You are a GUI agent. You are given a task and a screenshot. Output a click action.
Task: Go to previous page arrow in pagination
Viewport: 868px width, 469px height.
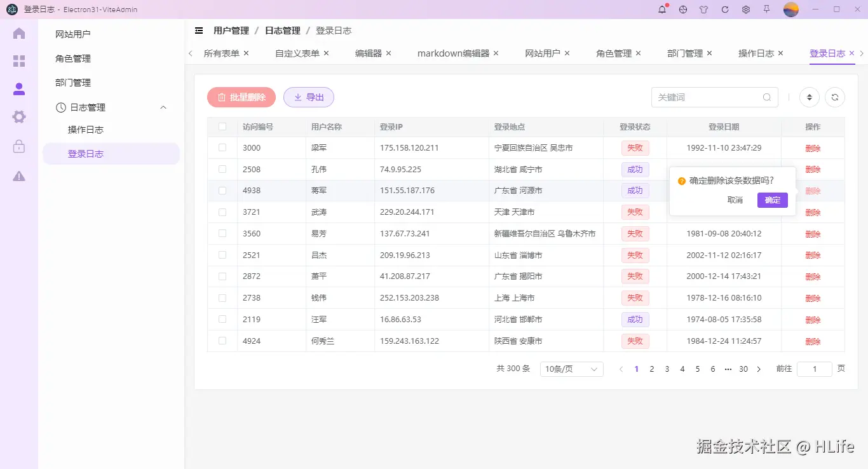621,369
